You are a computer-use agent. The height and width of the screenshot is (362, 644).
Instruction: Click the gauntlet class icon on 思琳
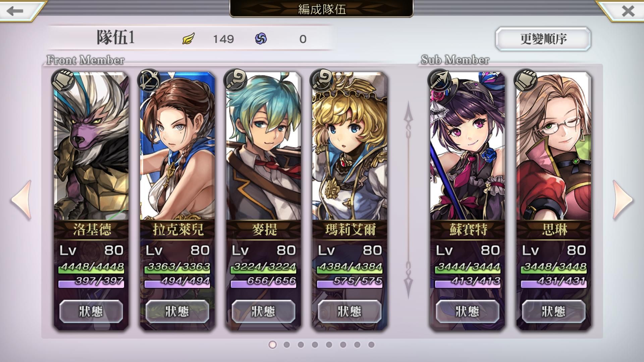[526, 80]
